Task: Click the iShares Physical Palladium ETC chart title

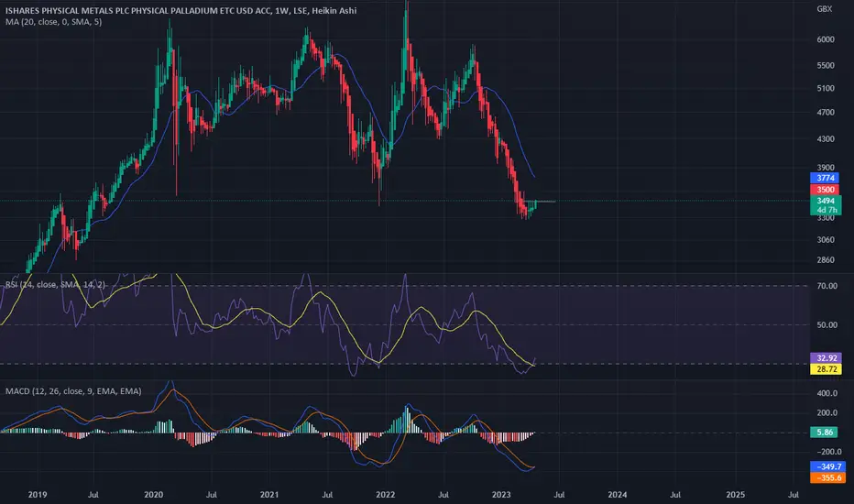Action: 181,10
